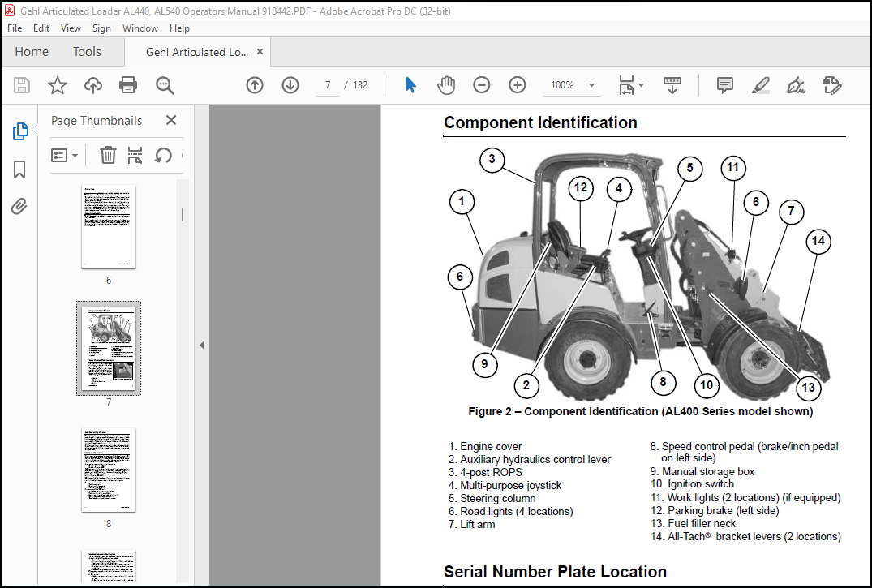
Task: Click the Adobe Acrobat title bar icon
Action: [x=10, y=11]
